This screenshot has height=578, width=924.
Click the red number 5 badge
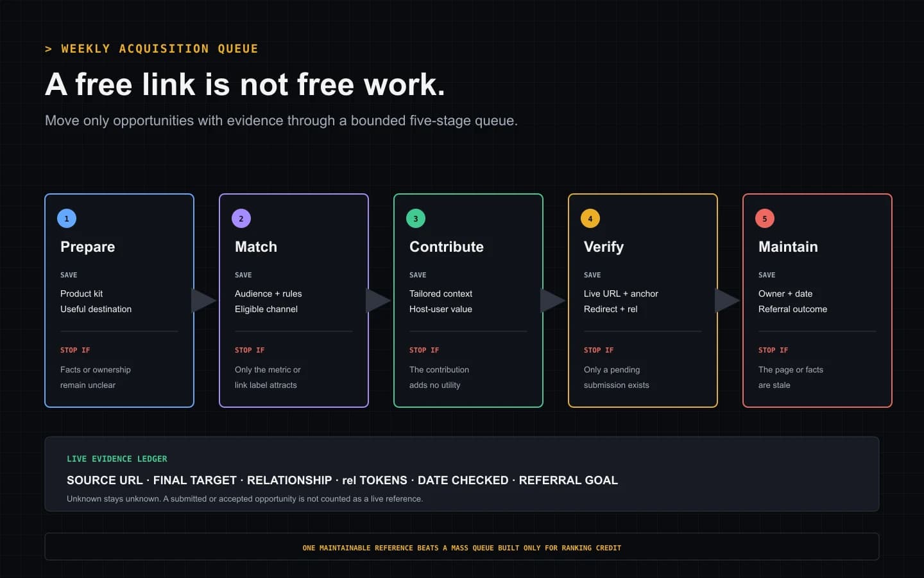(x=765, y=218)
